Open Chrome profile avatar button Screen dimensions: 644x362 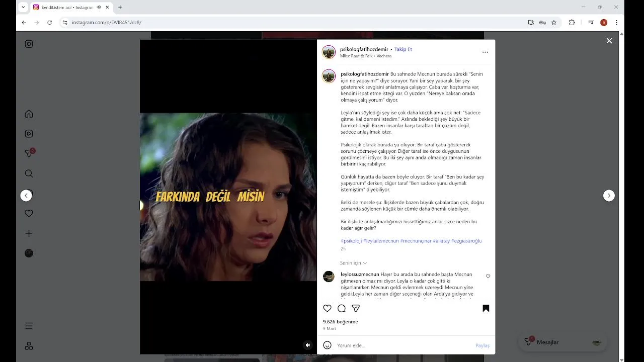[604, 23]
